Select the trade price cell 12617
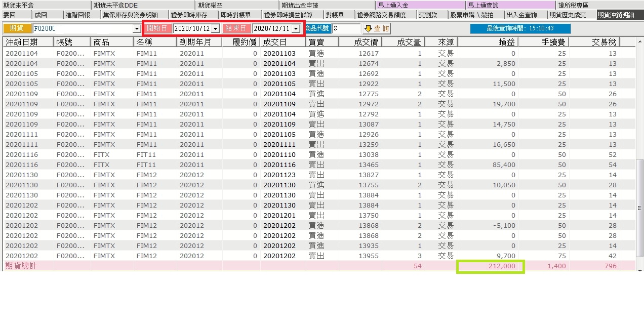644x328 pixels. 368,53
